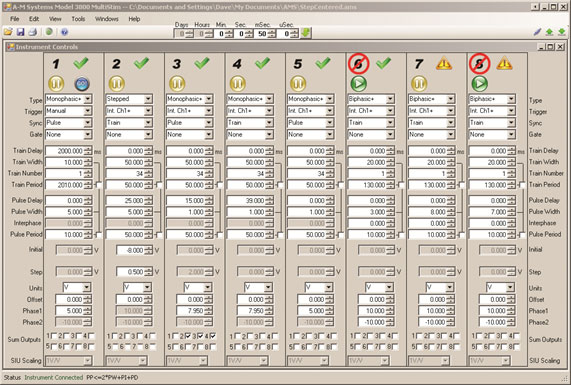This screenshot has width=571, height=385.
Task: Click the pencil edit icon at top right
Action: [537, 32]
